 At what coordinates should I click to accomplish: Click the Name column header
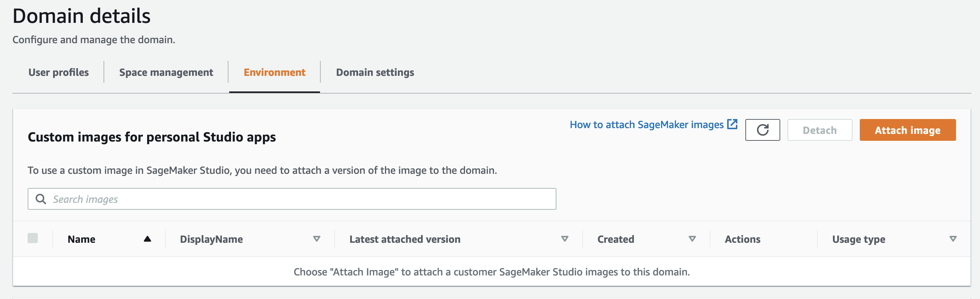pos(81,239)
